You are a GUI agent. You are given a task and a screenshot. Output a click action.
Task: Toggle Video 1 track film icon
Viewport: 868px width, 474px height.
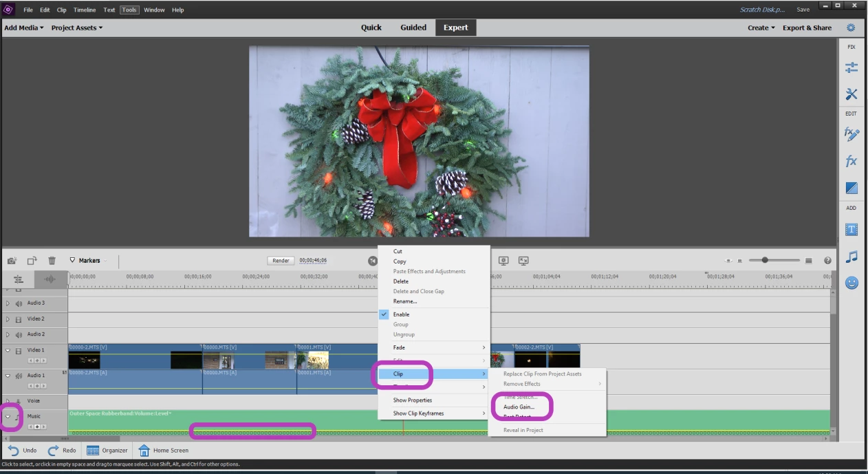pyautogui.click(x=19, y=350)
